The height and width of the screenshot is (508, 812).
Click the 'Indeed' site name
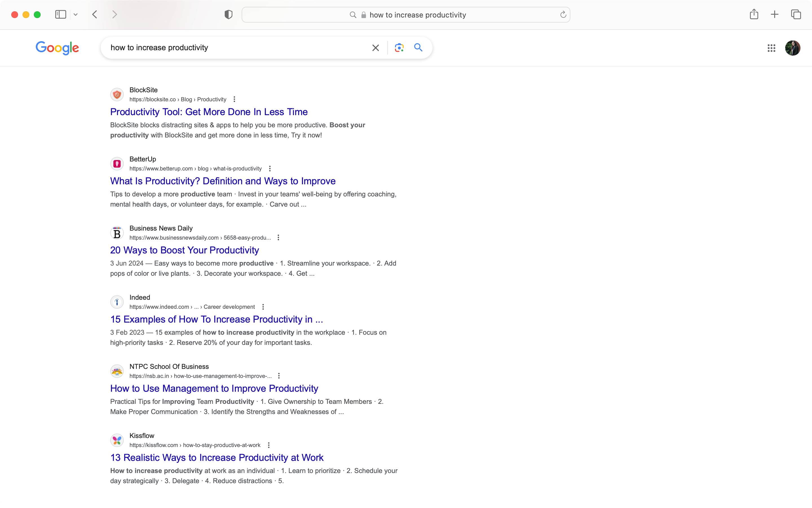[x=140, y=298]
